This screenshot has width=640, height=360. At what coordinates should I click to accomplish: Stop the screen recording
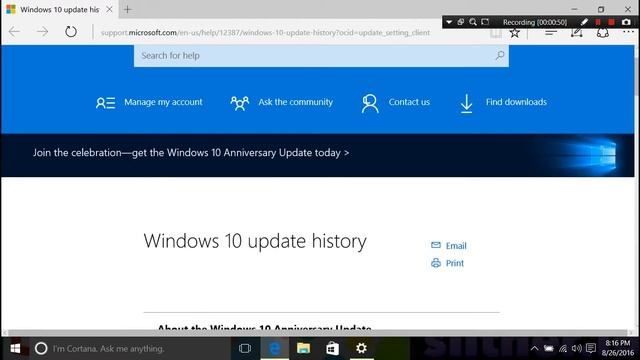pos(611,22)
